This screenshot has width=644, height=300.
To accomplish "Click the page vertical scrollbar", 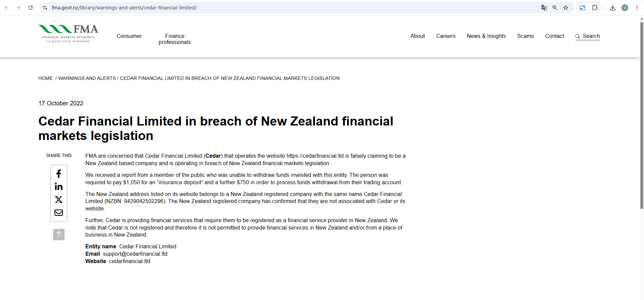I will click(x=641, y=114).
